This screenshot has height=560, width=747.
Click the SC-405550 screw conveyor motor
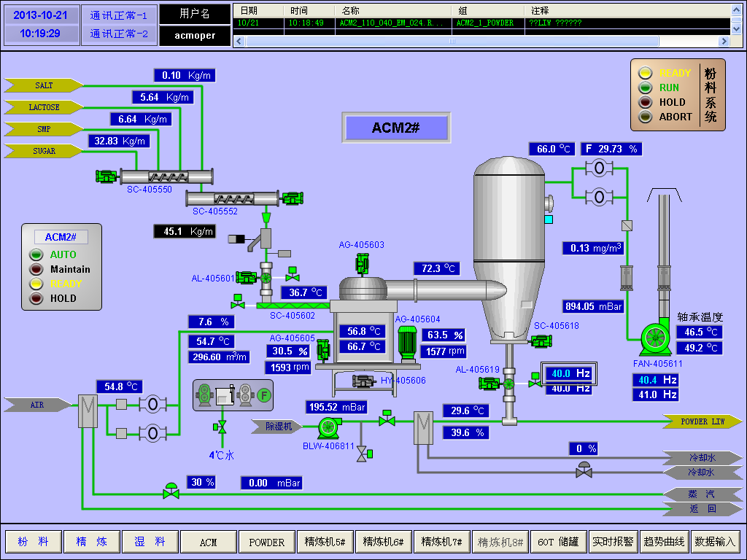tap(107, 176)
